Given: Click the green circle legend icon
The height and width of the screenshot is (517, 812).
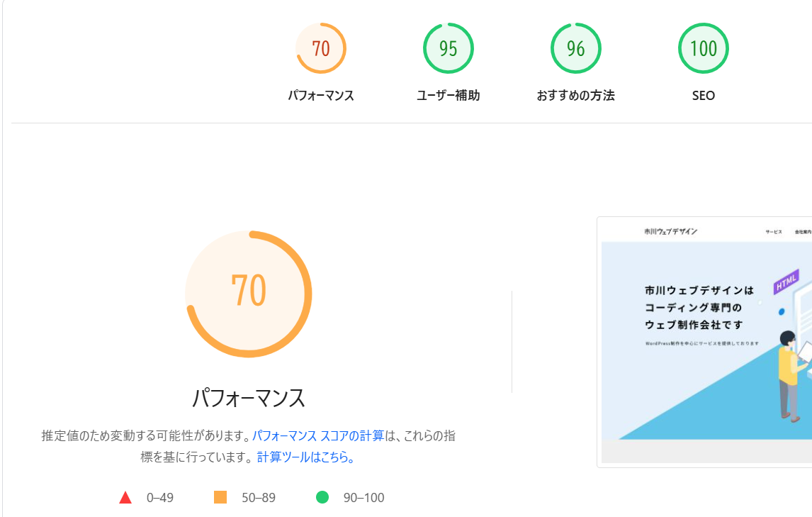Looking at the screenshot, I should pos(322,497).
